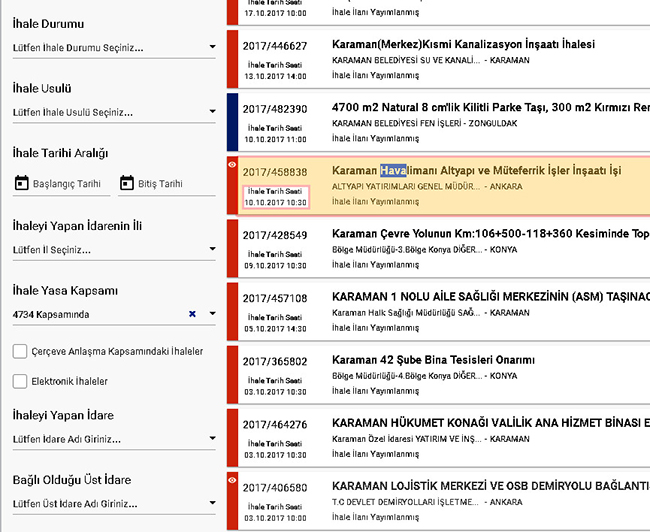Click the eye icon on tender 2017/458838
The height and width of the screenshot is (532, 650).
pyautogui.click(x=233, y=162)
